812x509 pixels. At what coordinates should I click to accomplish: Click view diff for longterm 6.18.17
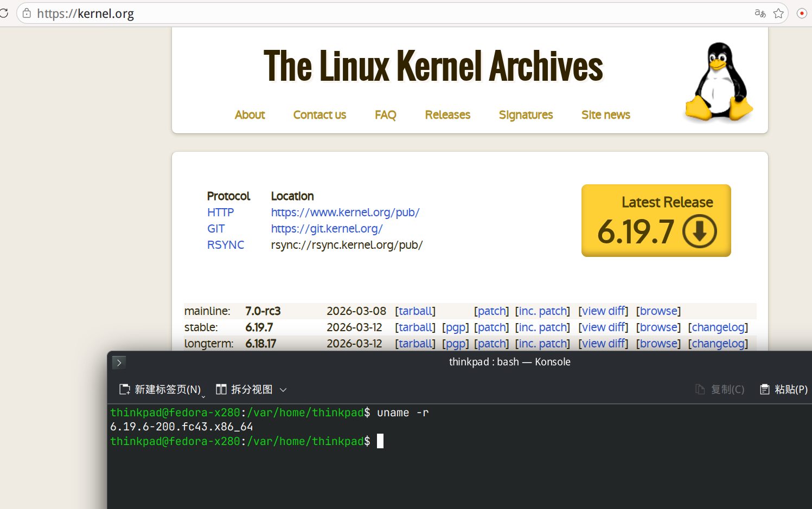click(603, 344)
